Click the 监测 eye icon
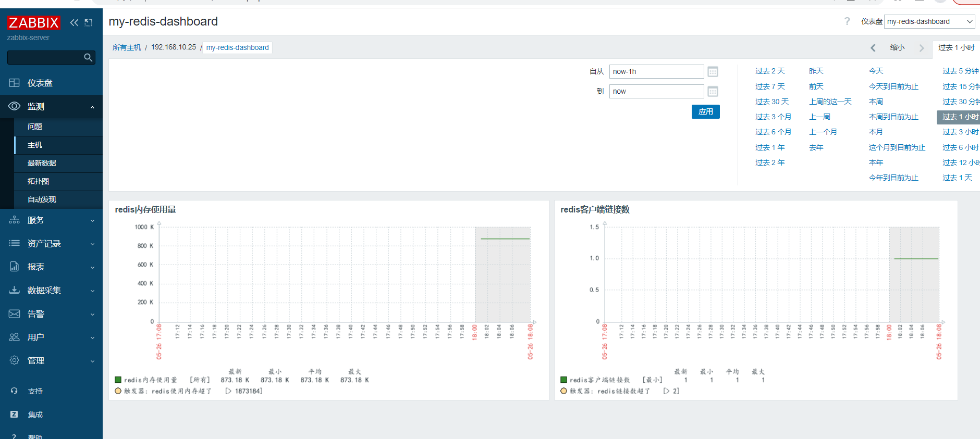Image resolution: width=980 pixels, height=439 pixels. (x=14, y=106)
